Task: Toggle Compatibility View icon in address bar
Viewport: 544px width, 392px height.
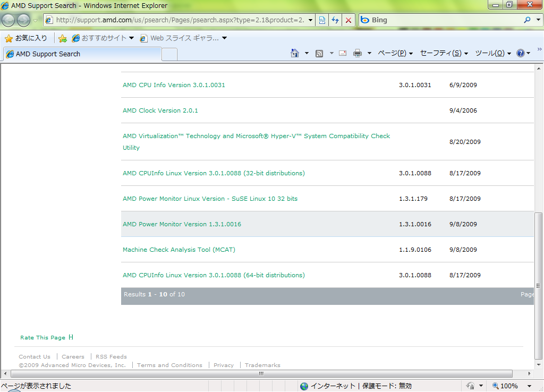Action: [x=322, y=20]
